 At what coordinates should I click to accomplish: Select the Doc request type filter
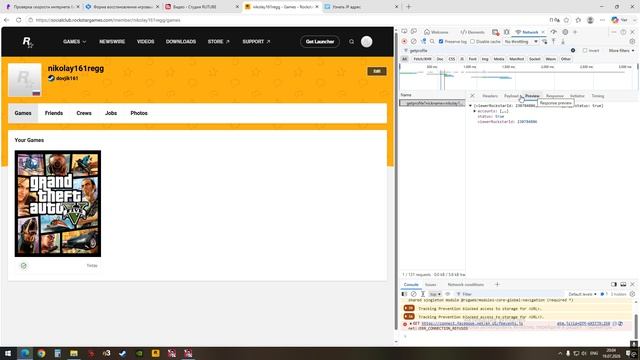[440, 59]
